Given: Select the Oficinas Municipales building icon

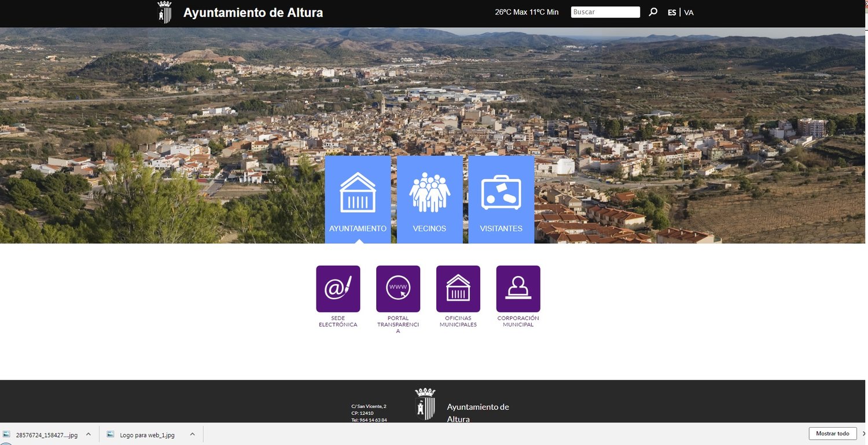Looking at the screenshot, I should click(x=458, y=288).
